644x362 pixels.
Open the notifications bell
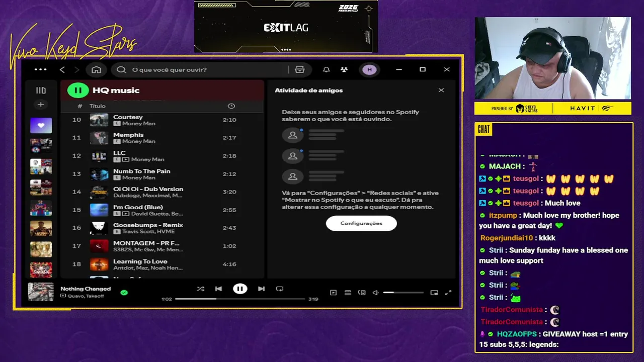pos(326,69)
